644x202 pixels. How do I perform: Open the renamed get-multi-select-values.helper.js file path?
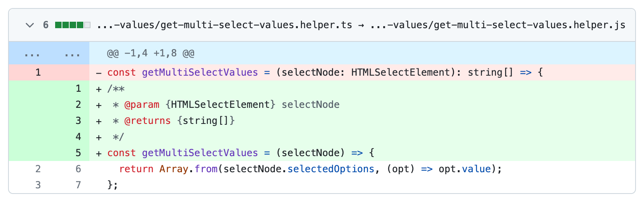pyautogui.click(x=497, y=25)
